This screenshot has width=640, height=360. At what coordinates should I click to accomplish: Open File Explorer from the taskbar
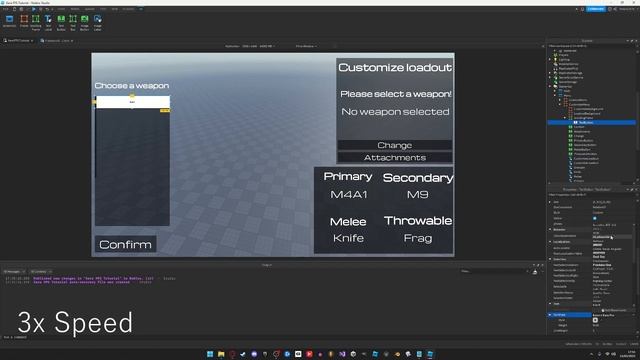click(221, 354)
